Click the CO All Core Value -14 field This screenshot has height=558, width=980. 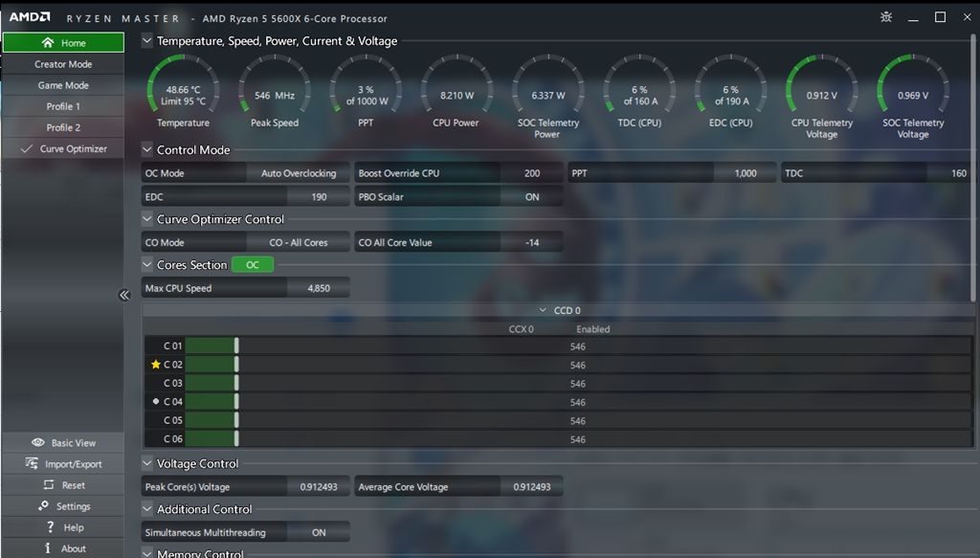coord(532,242)
